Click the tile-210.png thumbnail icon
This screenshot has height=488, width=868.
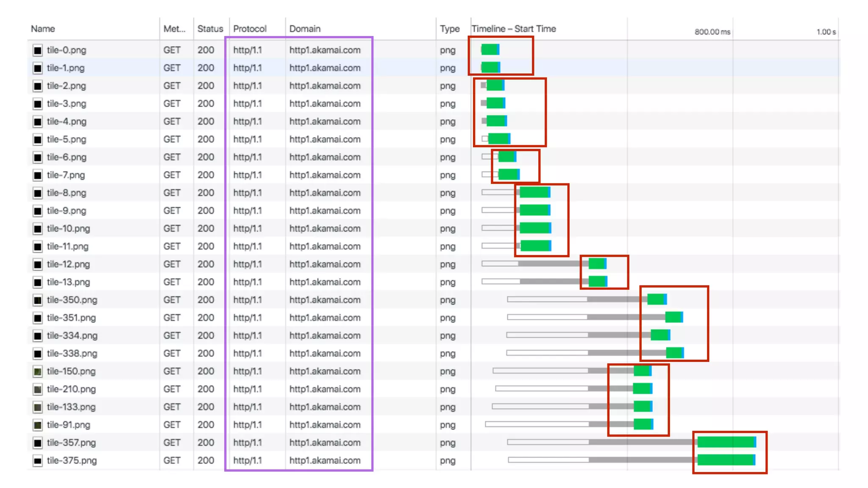pos(38,390)
